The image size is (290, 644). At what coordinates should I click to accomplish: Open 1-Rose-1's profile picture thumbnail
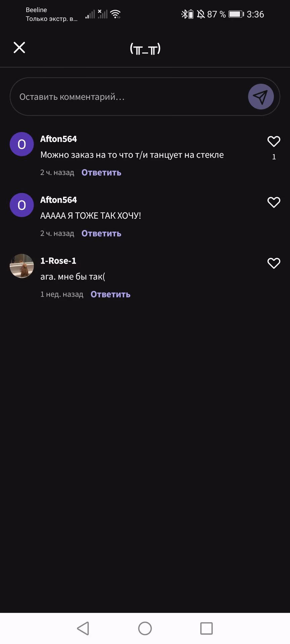(x=22, y=266)
